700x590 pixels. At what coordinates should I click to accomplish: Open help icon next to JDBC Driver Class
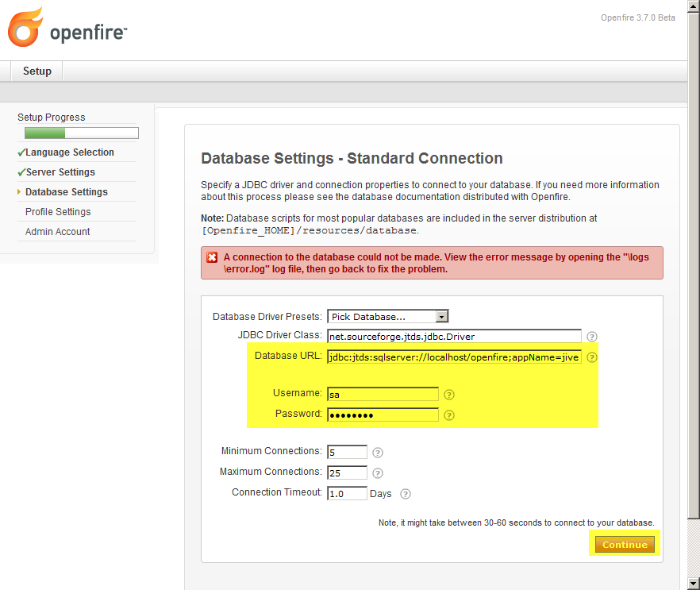point(591,337)
